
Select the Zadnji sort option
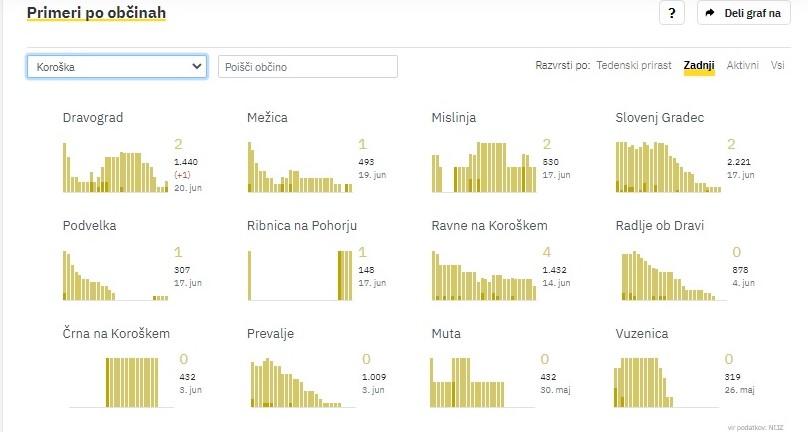(x=699, y=66)
